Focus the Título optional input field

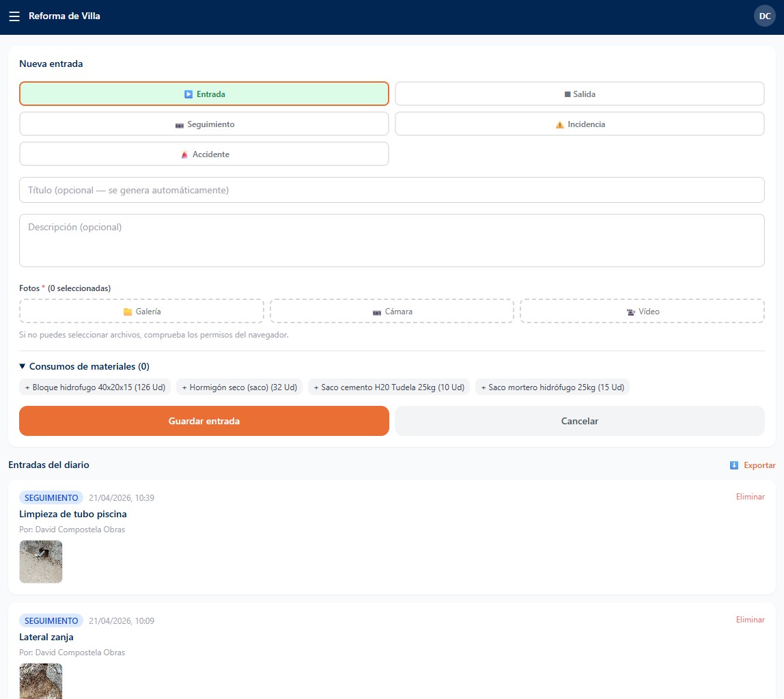pyautogui.click(x=391, y=190)
